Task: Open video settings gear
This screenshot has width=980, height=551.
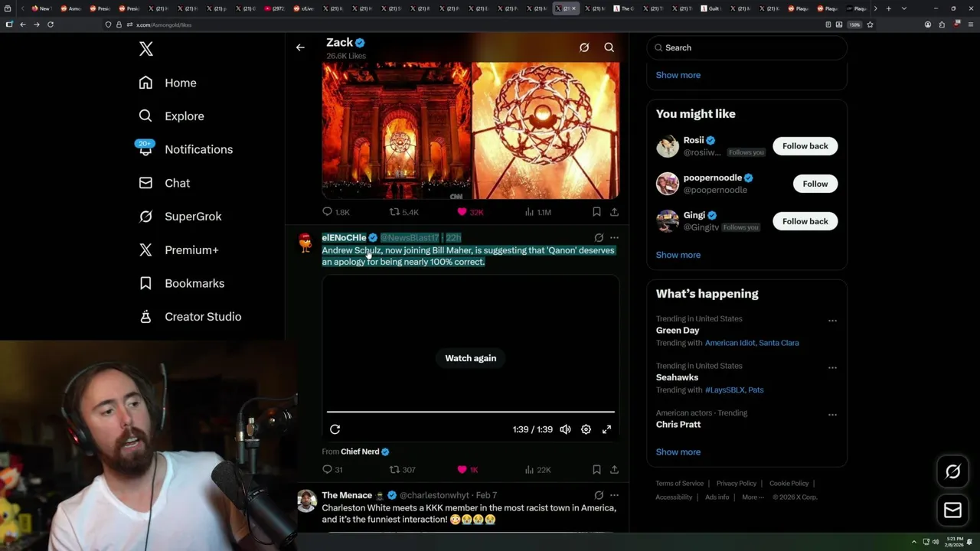Action: tap(586, 429)
